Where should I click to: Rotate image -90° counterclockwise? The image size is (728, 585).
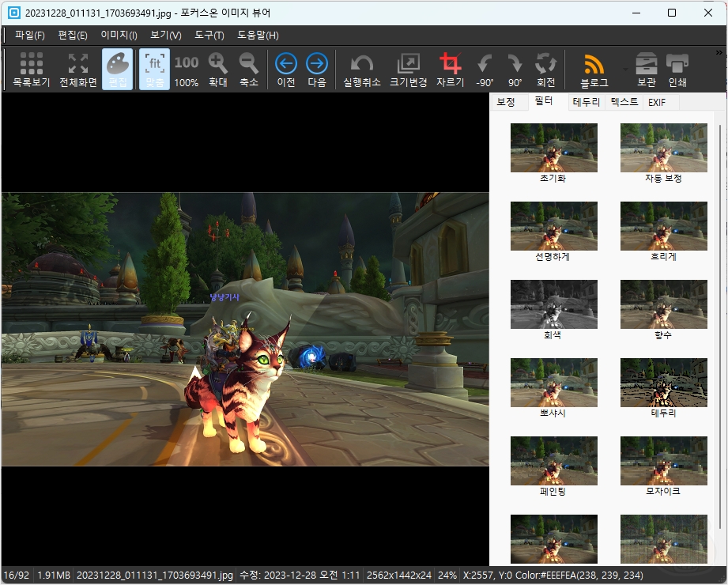485,70
